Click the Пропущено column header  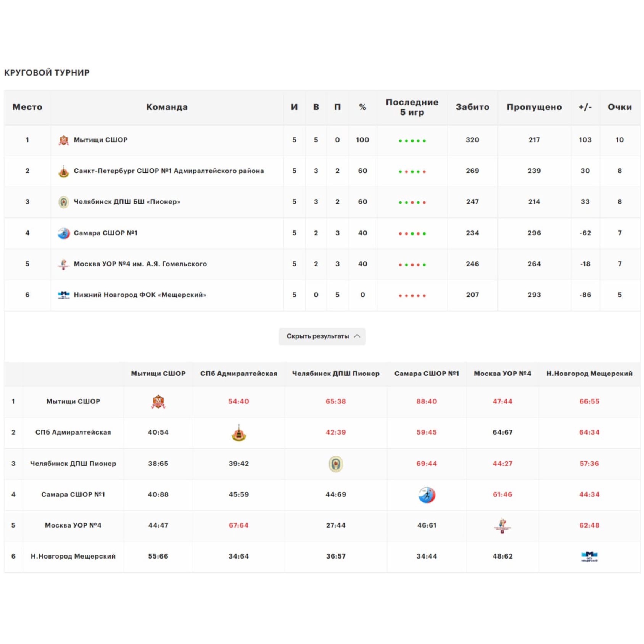(x=534, y=107)
